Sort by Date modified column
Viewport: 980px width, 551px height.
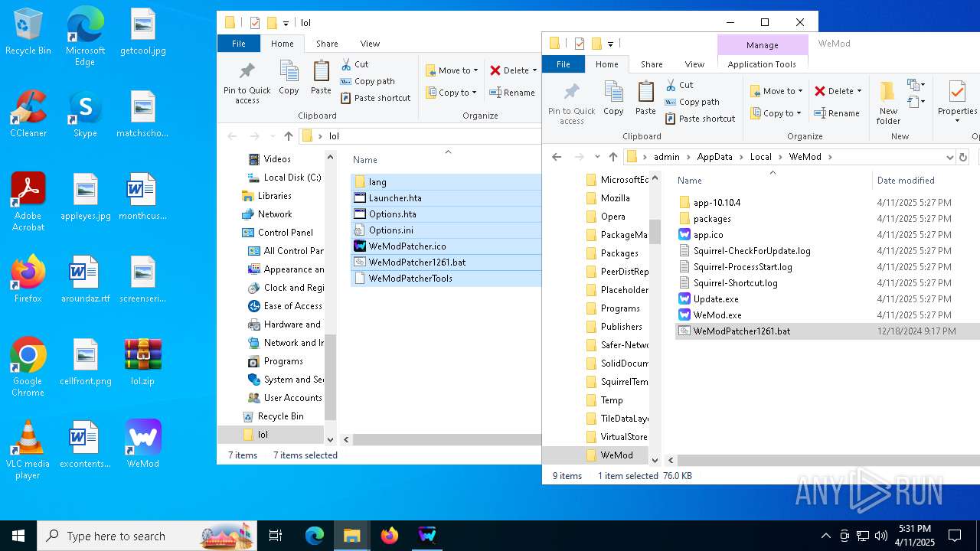point(906,181)
